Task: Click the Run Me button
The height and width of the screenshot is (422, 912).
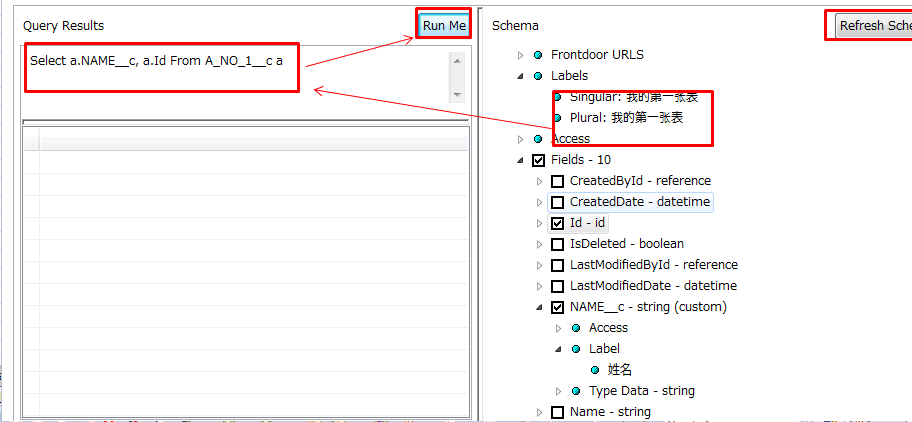Action: 444,26
